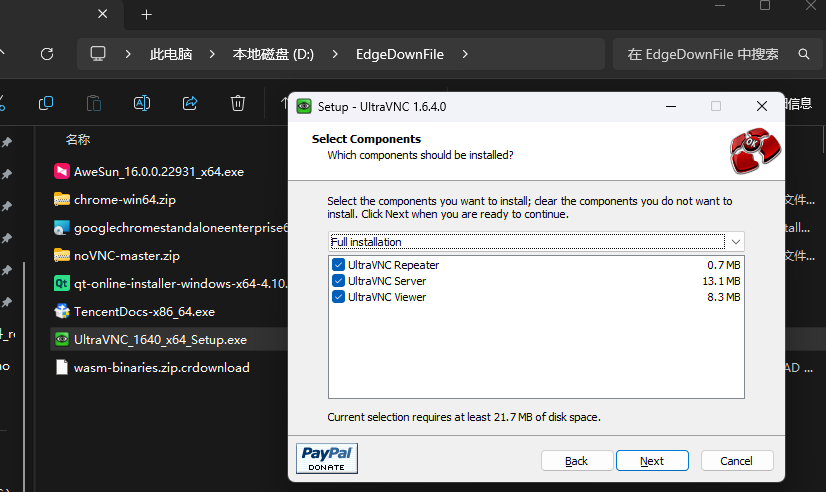Click the googlechromestandalone installer icon
Viewport: 826px width, 492px height.
click(62, 227)
